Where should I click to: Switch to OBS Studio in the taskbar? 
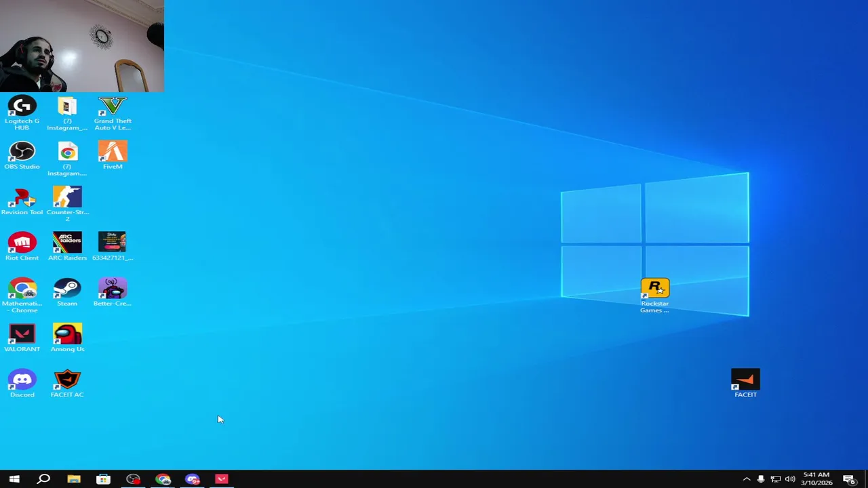[133, 479]
